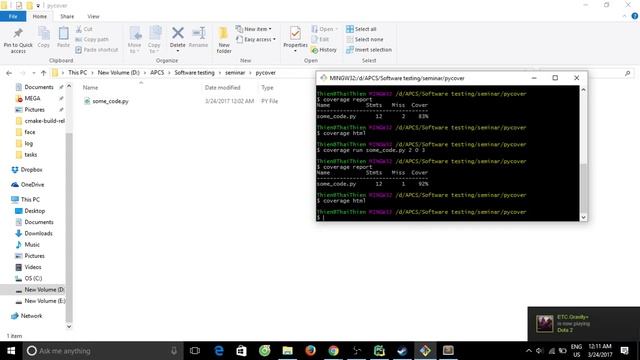640x360 pixels.
Task: Click the MINGW32 terminal scrollbar thumb
Action: click(584, 187)
